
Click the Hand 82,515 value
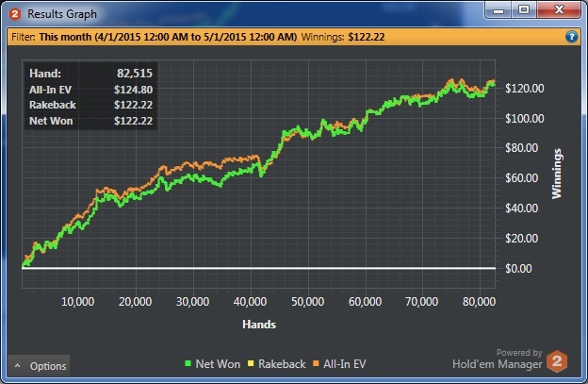coord(135,74)
